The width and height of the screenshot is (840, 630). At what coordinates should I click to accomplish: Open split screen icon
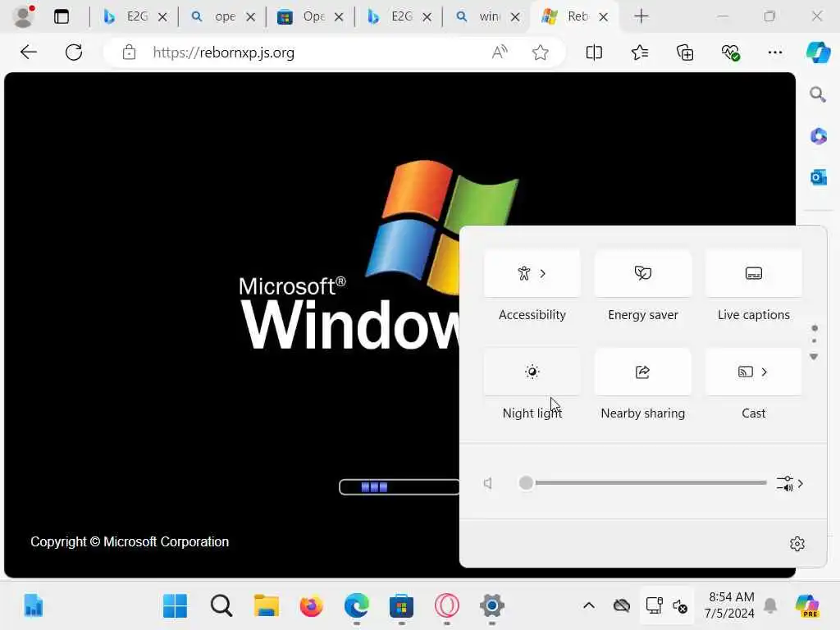(x=594, y=52)
